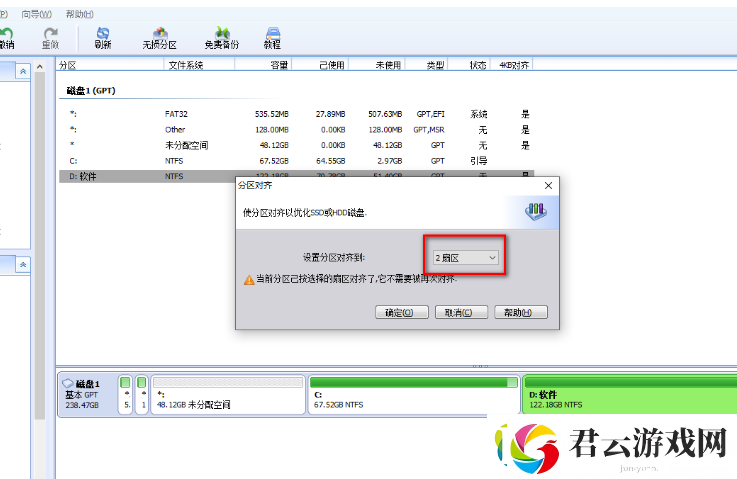Sort by 状态 column header
The height and width of the screenshot is (479, 737).
469,65
